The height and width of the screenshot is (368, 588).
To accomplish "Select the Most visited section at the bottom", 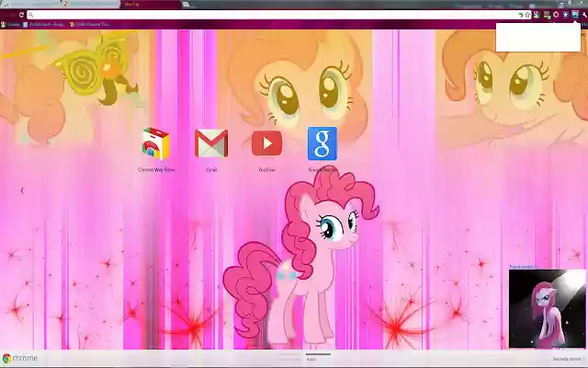I will tap(290, 358).
